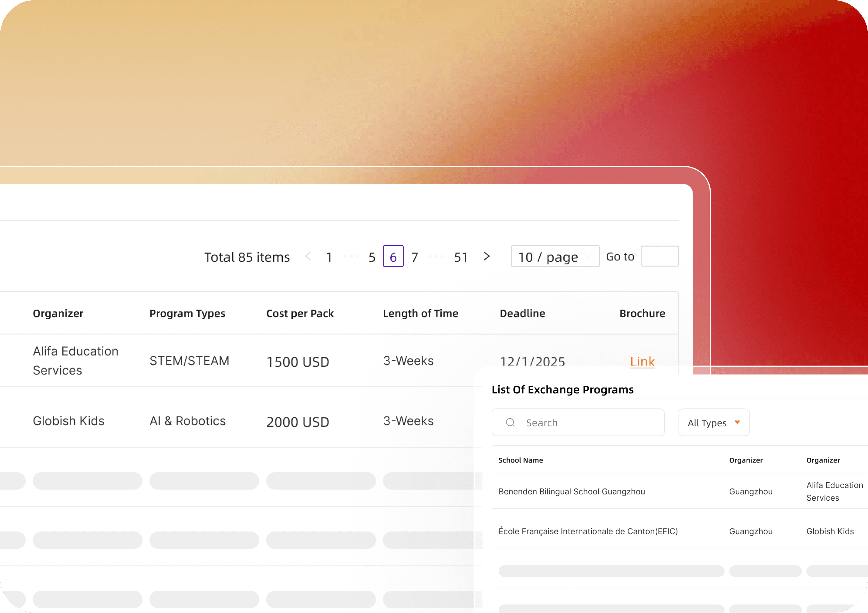Image resolution: width=868 pixels, height=613 pixels.
Task: Click the Total 85 items label
Action: (x=247, y=257)
